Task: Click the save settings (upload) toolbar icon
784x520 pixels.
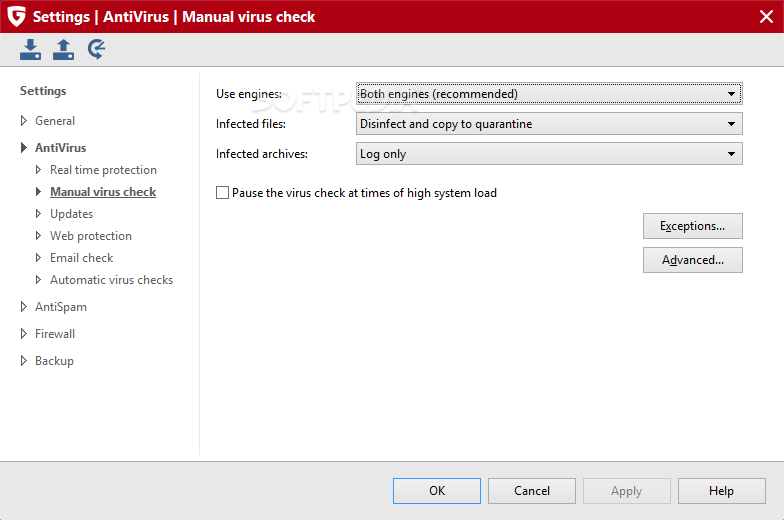Action: click(x=64, y=50)
